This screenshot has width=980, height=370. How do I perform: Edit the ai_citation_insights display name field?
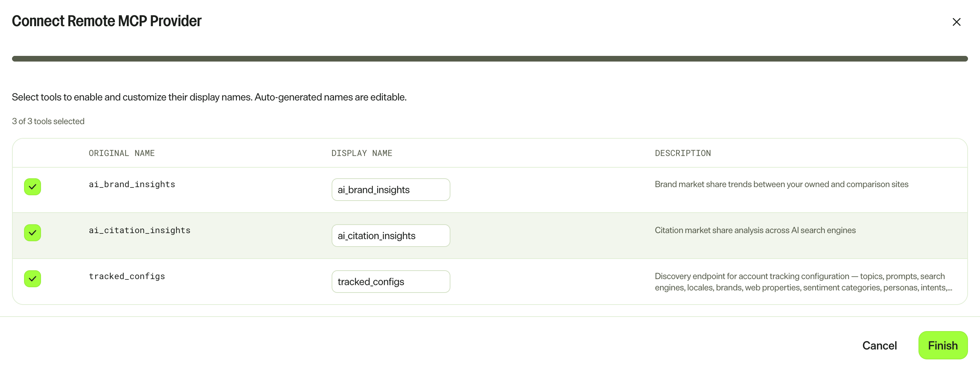click(x=391, y=236)
